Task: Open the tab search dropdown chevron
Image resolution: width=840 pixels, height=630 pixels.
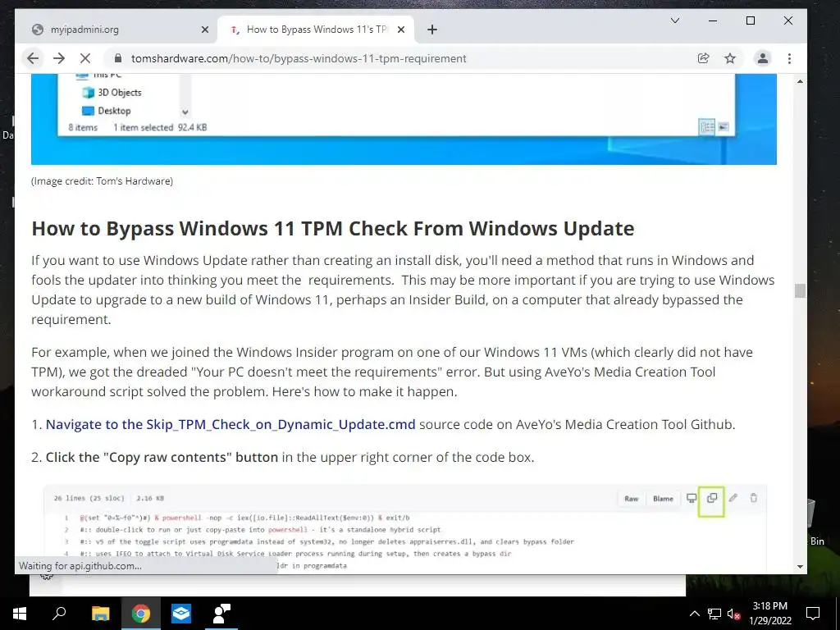Action: click(675, 21)
